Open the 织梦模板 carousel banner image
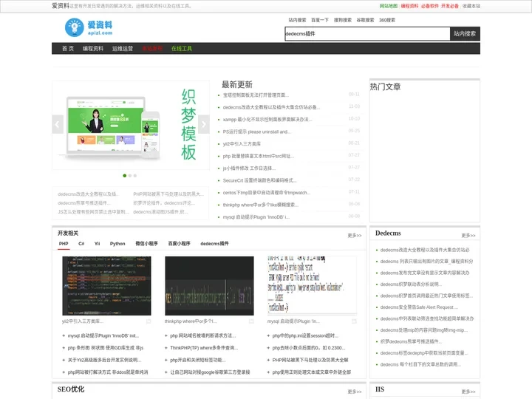This screenshot has width=532, height=399. click(131, 125)
